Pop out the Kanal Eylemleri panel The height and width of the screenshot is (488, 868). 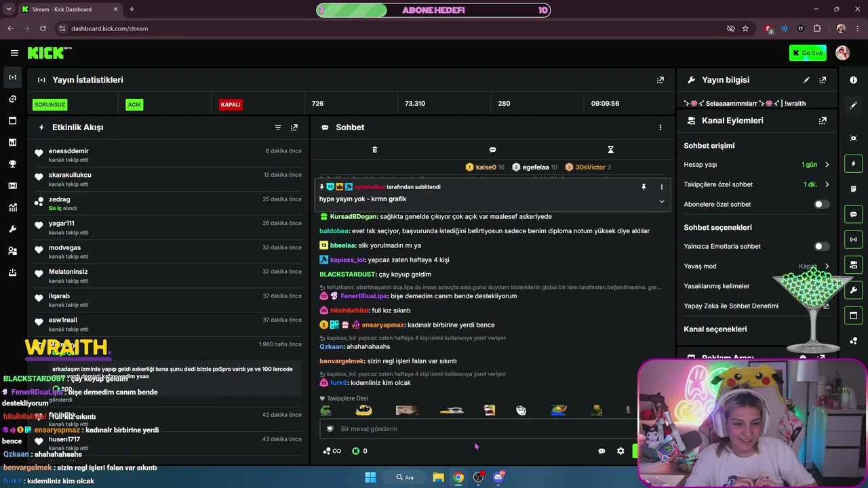click(x=823, y=121)
